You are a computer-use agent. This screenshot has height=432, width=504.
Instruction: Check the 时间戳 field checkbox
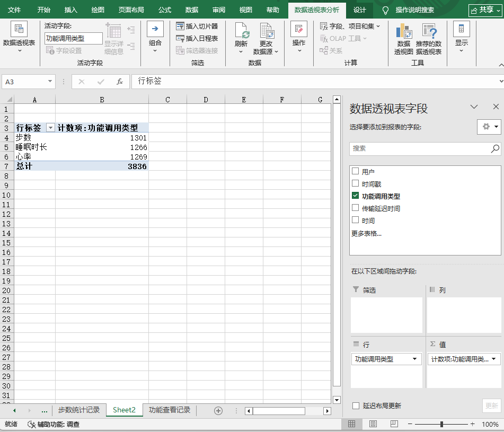tap(355, 183)
